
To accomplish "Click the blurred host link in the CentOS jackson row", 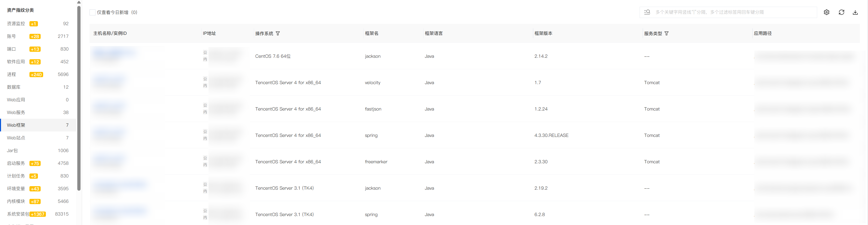I will [114, 53].
